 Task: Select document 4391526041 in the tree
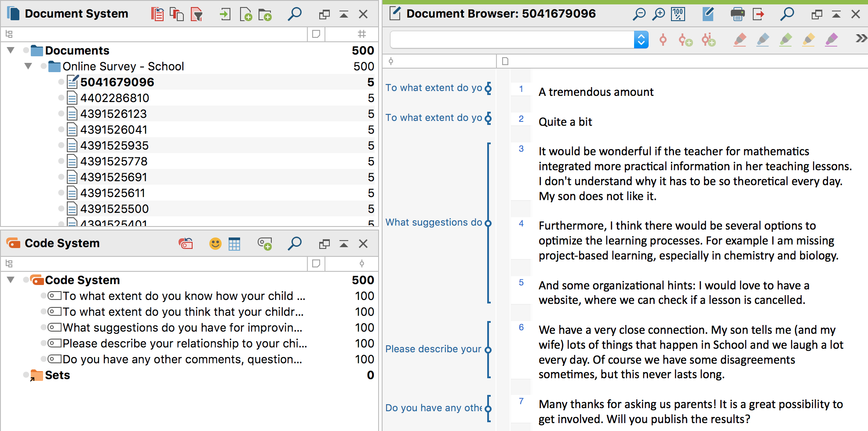tap(114, 130)
